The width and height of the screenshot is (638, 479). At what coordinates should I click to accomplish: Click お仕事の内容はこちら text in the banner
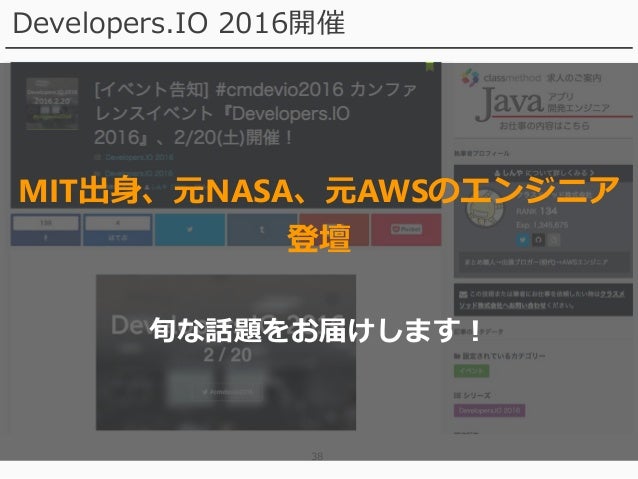pyautogui.click(x=544, y=125)
